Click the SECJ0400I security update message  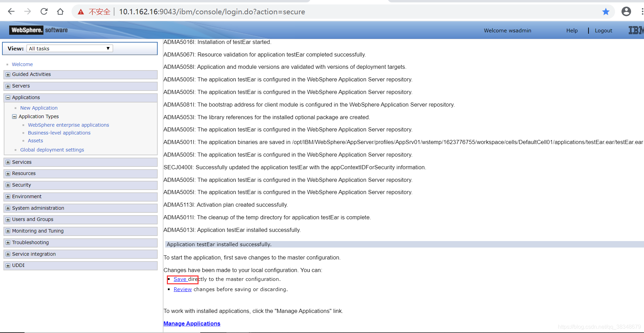pos(295,168)
